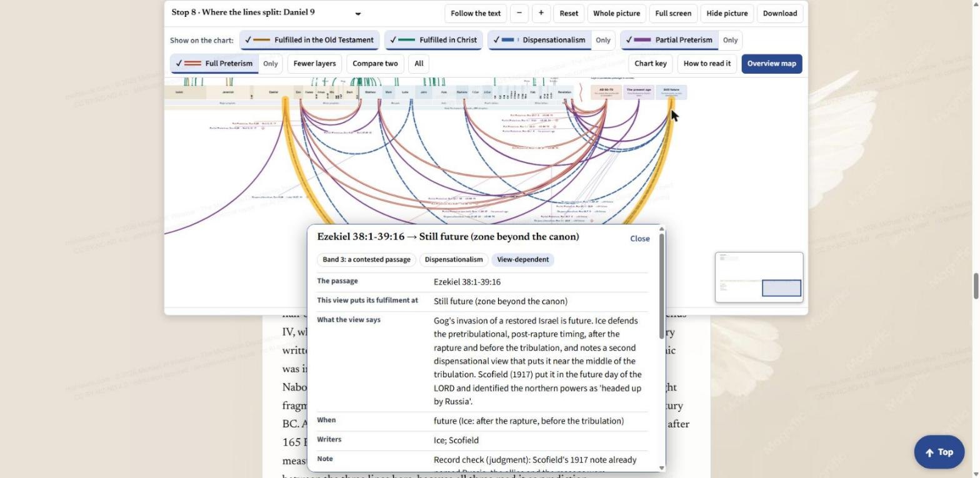Viewport: 980px width, 478px height.
Task: Toggle the Full Preterism layer
Action: click(214, 64)
